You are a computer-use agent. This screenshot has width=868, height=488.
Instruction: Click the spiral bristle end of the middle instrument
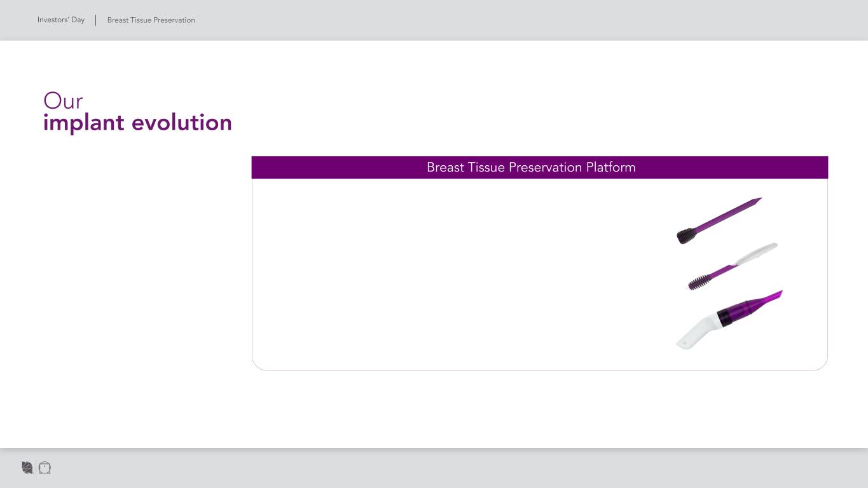(698, 281)
